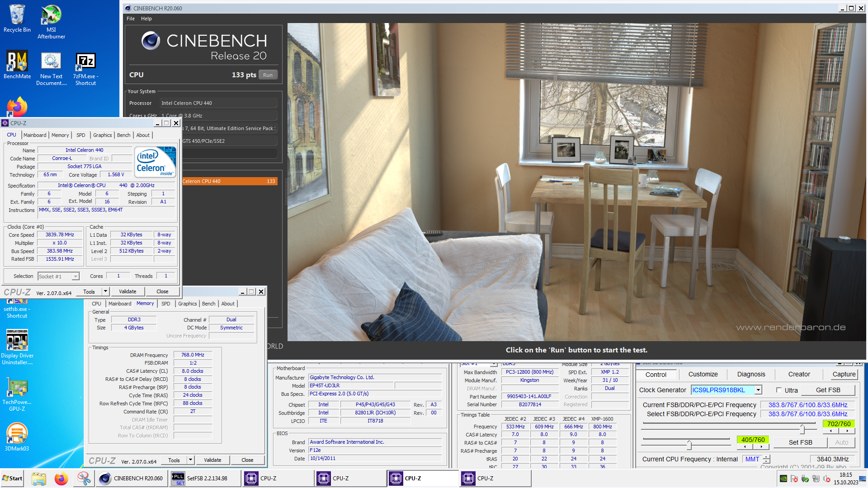Open the TechPowerUp GPU-Z desktop icon
Screen dimensions: 868x488
(x=17, y=395)
